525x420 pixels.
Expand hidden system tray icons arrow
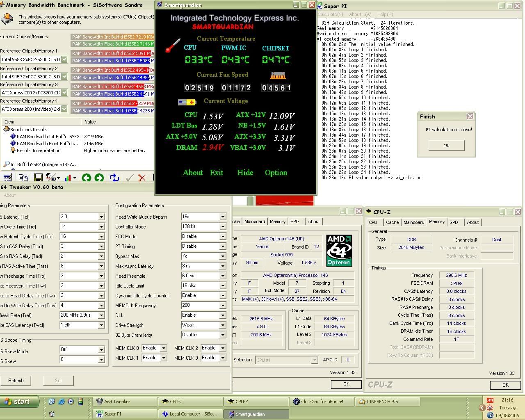[482, 408]
